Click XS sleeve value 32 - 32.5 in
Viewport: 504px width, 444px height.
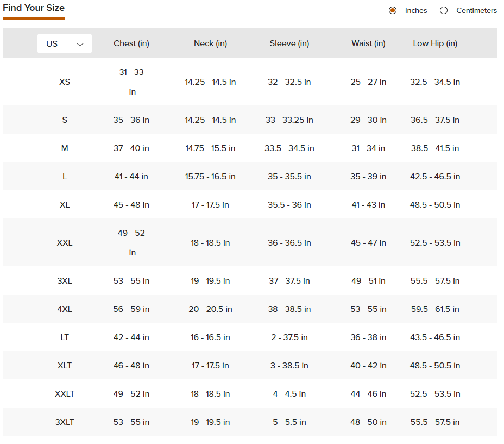[289, 82]
